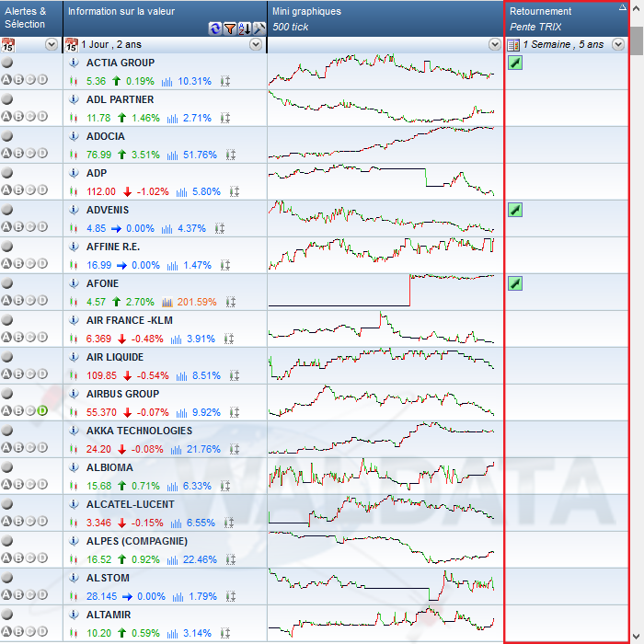Viewport: 644px width, 644px height.
Task: Open info icon for ACTIA GROUP
Action: coord(74,63)
